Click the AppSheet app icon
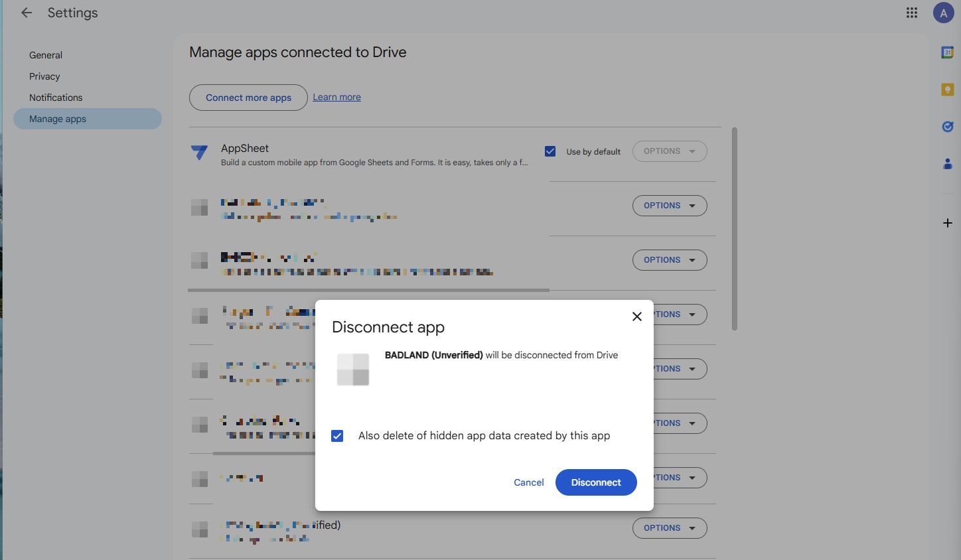 click(x=199, y=153)
